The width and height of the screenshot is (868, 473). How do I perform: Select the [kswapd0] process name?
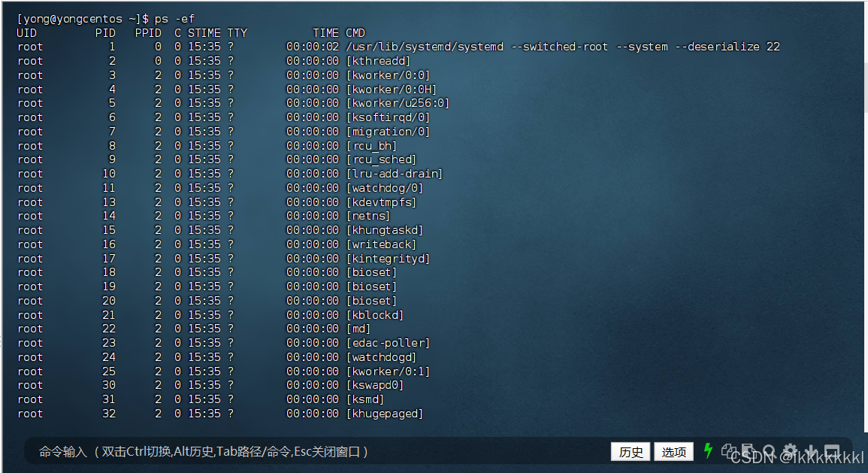pos(375,385)
